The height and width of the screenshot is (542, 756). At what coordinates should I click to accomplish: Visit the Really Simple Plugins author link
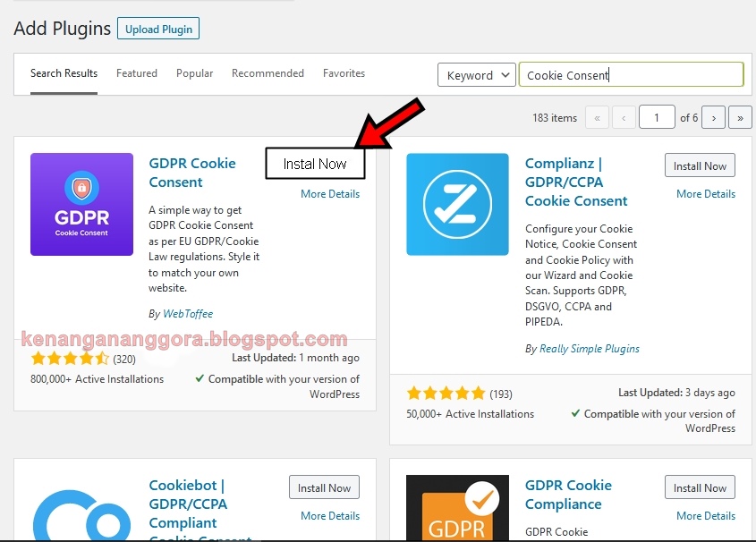(x=590, y=348)
